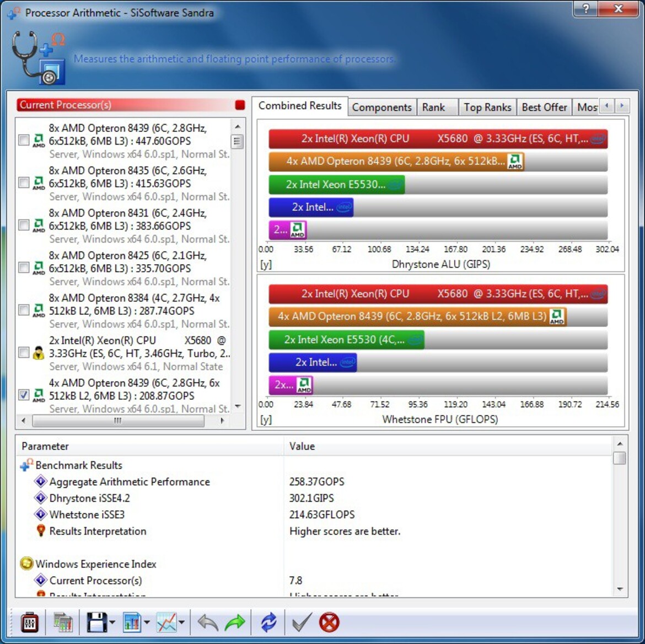Click processor list horizontal scroll right arrow
Screen dimensions: 645x644
223,421
